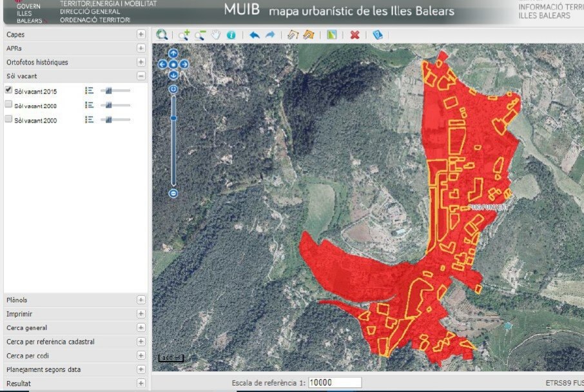
Task: Pan the map east with right arrow
Action: [x=184, y=64]
